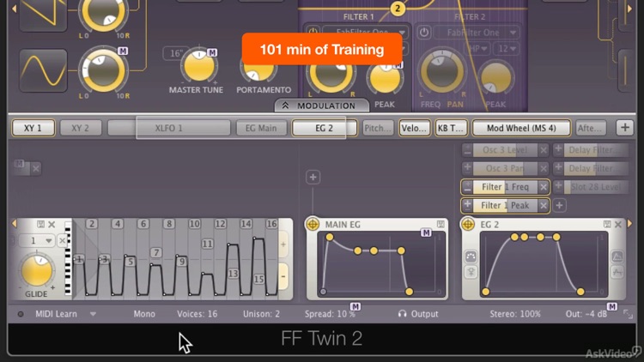Screen dimensions: 644x362
Task: Click the MIDI Learn button
Action: click(56, 314)
